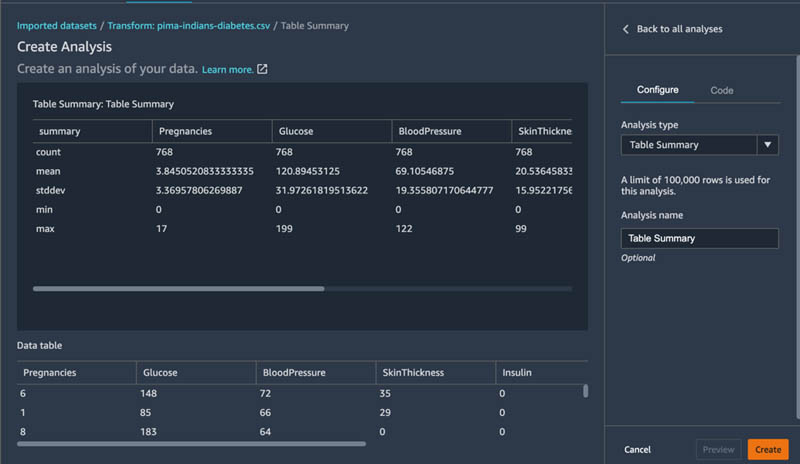Click Glucose value 85 in the Data table
The width and height of the screenshot is (800, 464).
pyautogui.click(x=145, y=413)
